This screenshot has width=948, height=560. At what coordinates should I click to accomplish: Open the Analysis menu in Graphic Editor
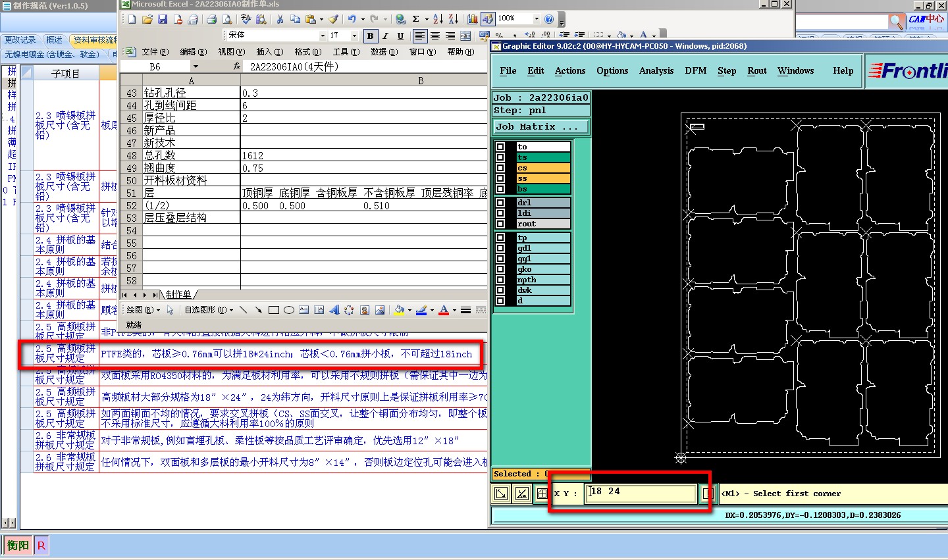click(x=656, y=70)
